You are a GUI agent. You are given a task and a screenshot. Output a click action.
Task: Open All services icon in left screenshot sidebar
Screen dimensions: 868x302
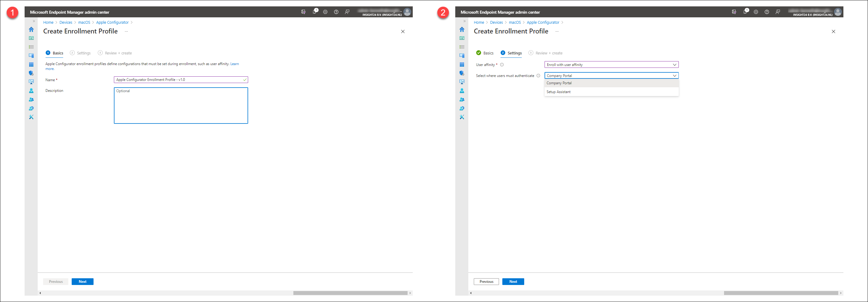(x=31, y=47)
